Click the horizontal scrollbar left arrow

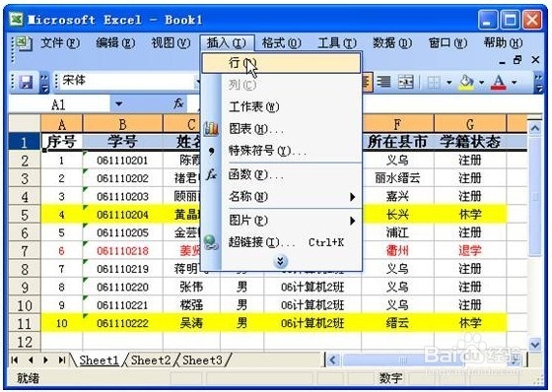[x=333, y=359]
